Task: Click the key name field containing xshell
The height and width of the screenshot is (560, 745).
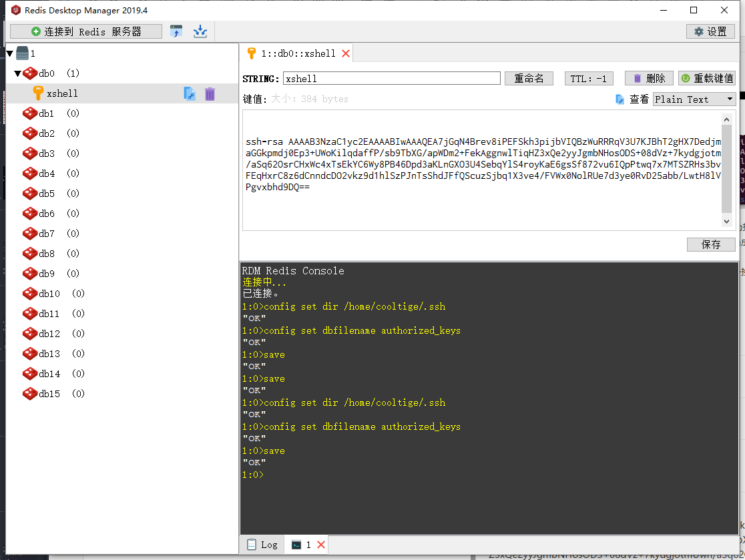Action: 391,78
